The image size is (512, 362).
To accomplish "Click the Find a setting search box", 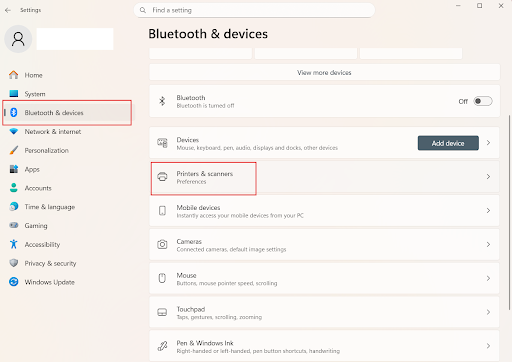I will click(x=254, y=10).
